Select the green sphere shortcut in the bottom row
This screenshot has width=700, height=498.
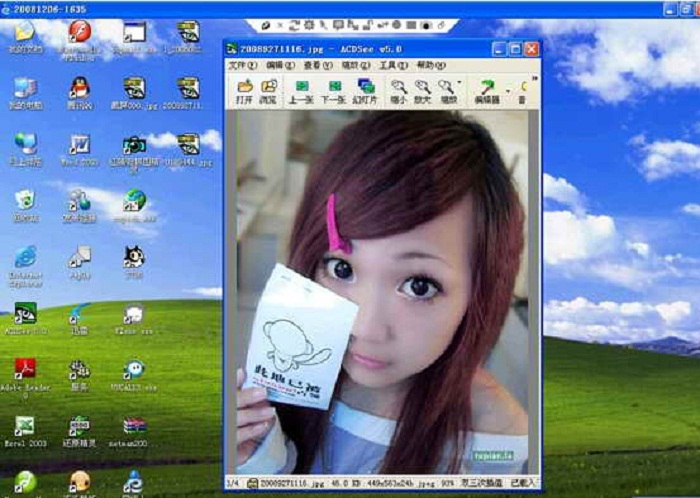(x=25, y=483)
